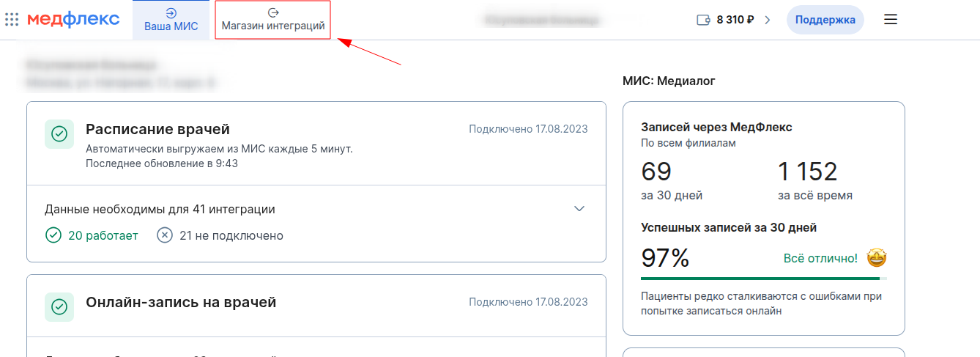Click the wallet icon beside the balance
The width and height of the screenshot is (980, 357).
click(x=703, y=20)
